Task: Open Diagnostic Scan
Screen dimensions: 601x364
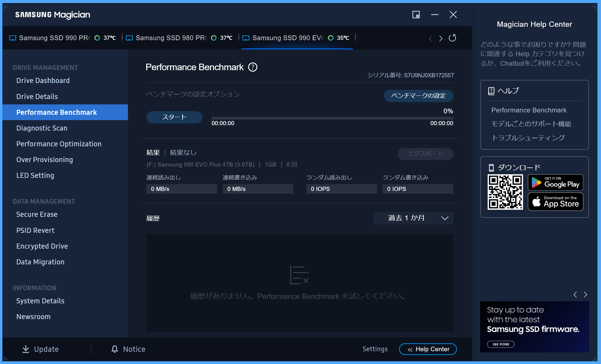Action: (x=42, y=128)
